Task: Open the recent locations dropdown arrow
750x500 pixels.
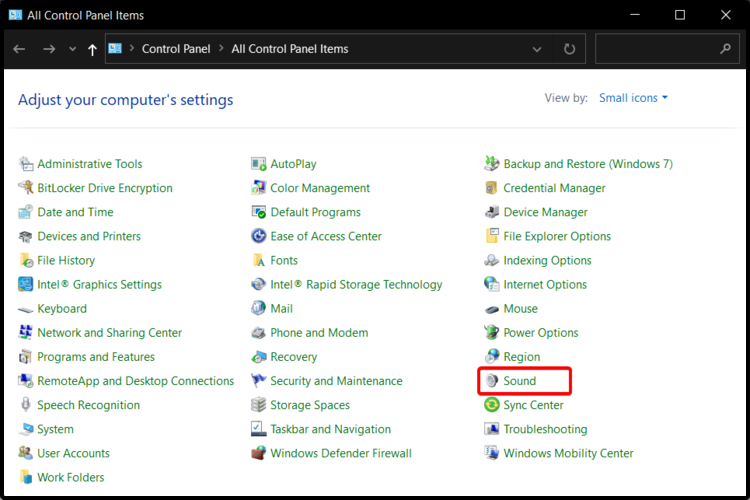Action: point(72,48)
